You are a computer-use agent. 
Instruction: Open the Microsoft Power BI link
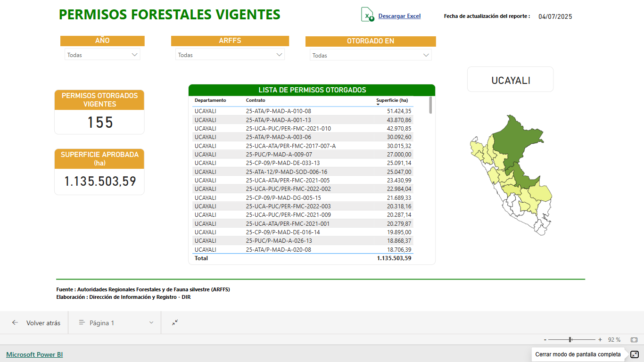(x=34, y=354)
